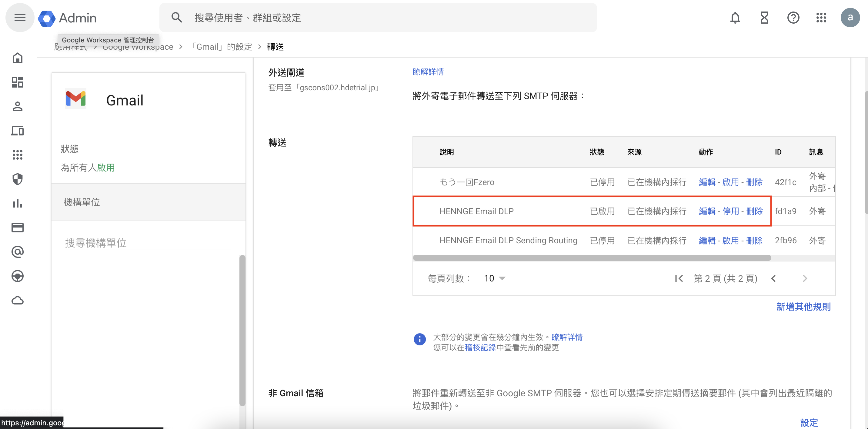Click 瞭解詳情 link in change notice

pyautogui.click(x=567, y=337)
